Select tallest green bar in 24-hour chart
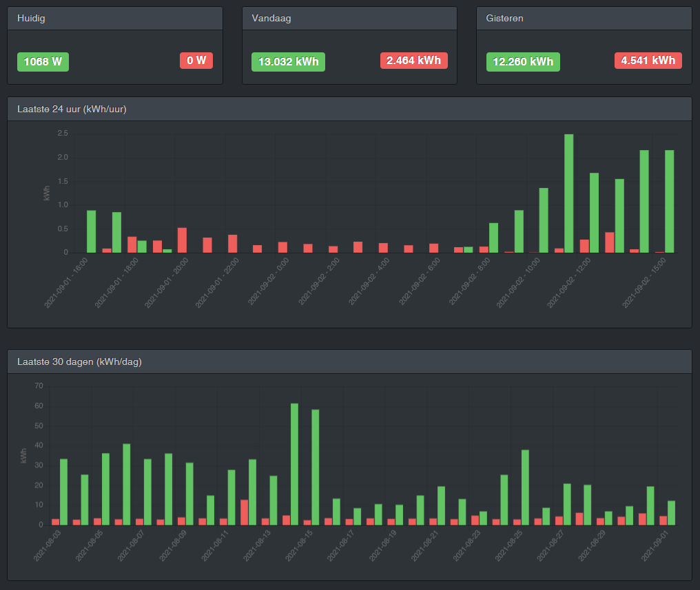The width and height of the screenshot is (700, 590). click(x=569, y=193)
